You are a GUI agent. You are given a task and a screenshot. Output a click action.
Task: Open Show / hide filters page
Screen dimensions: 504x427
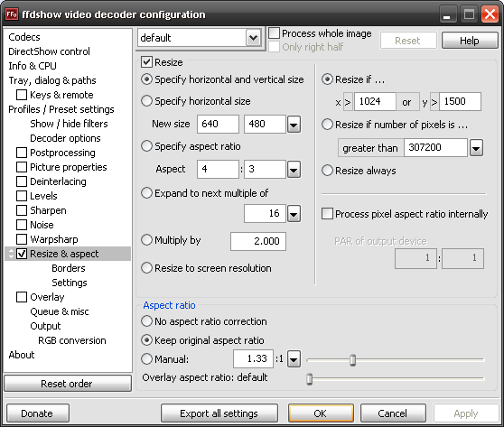pos(69,124)
